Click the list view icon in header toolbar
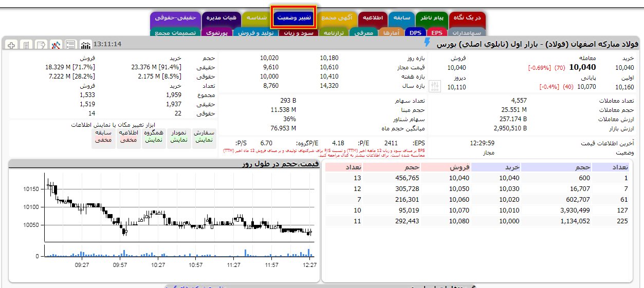The image size is (644, 288). (x=71, y=45)
